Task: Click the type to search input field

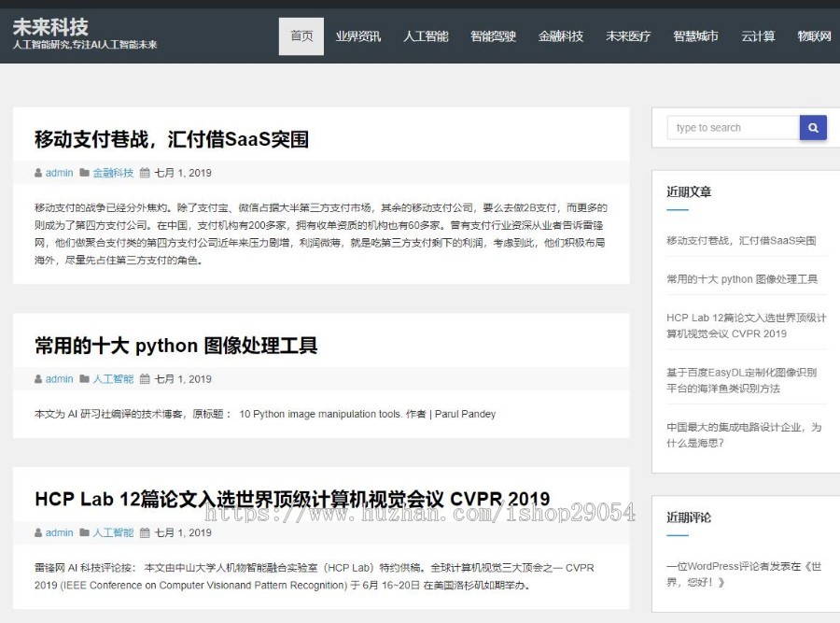Action: pyautogui.click(x=731, y=127)
